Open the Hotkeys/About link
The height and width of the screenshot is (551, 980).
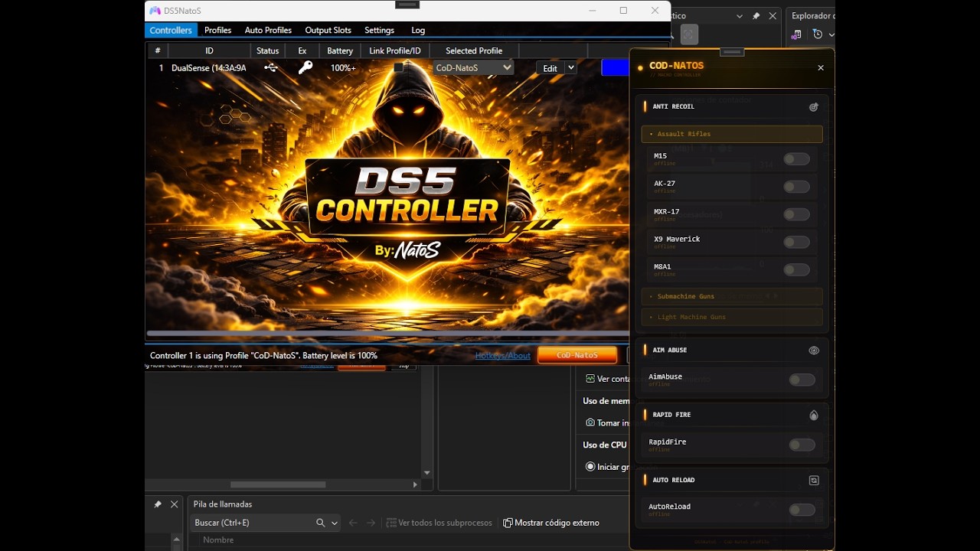click(503, 355)
